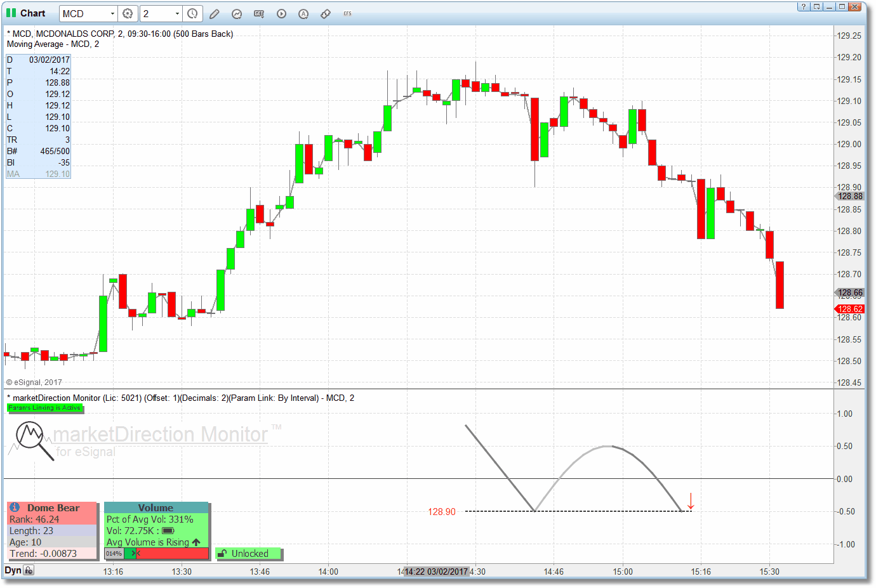The width and height of the screenshot is (876, 588).
Task: Click the Trend: -0.00873 row
Action: (x=52, y=554)
